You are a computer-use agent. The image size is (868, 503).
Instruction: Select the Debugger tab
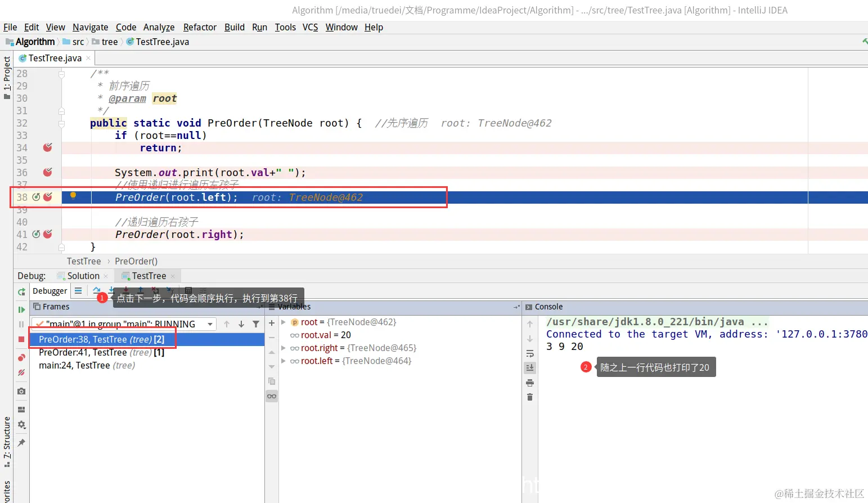pos(50,291)
